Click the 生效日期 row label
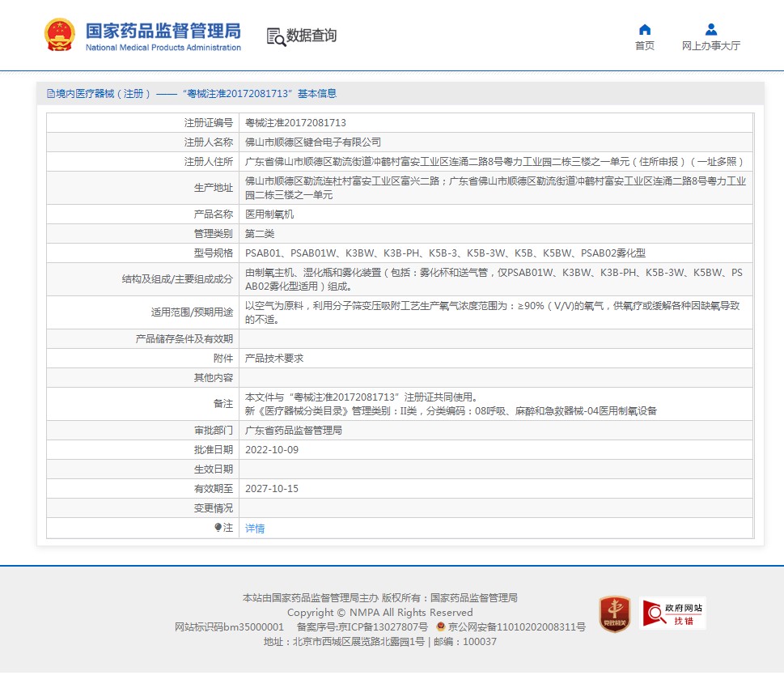 pos(214,469)
